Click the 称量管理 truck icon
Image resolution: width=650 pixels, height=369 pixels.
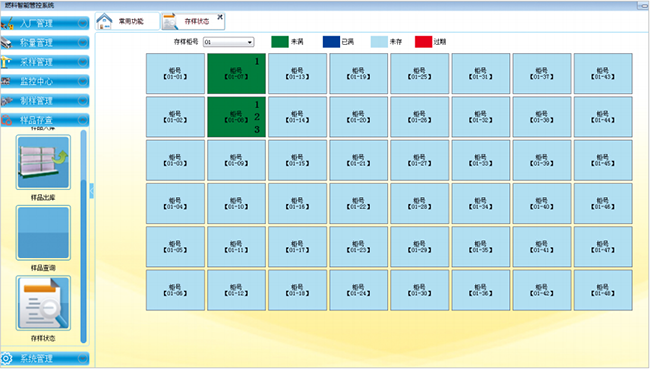tap(7, 42)
